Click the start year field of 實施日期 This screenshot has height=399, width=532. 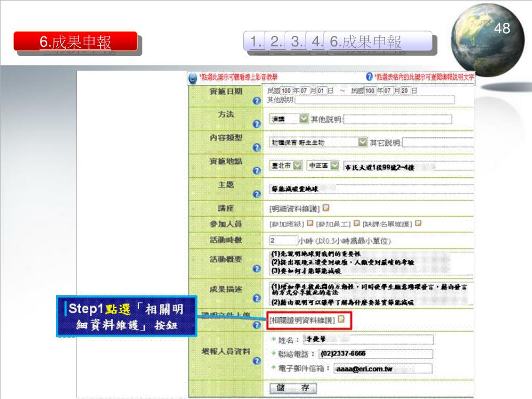pos(286,90)
